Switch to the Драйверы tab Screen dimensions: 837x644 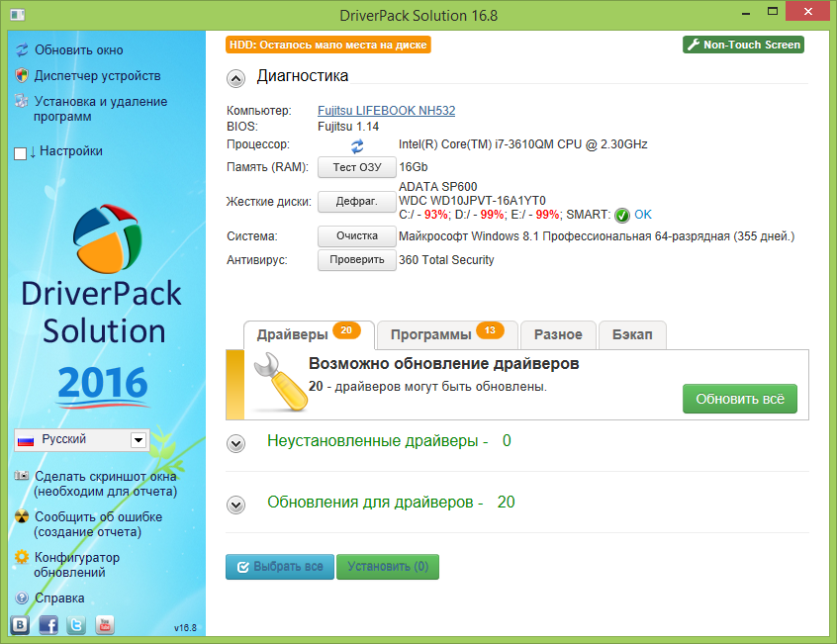tap(309, 334)
